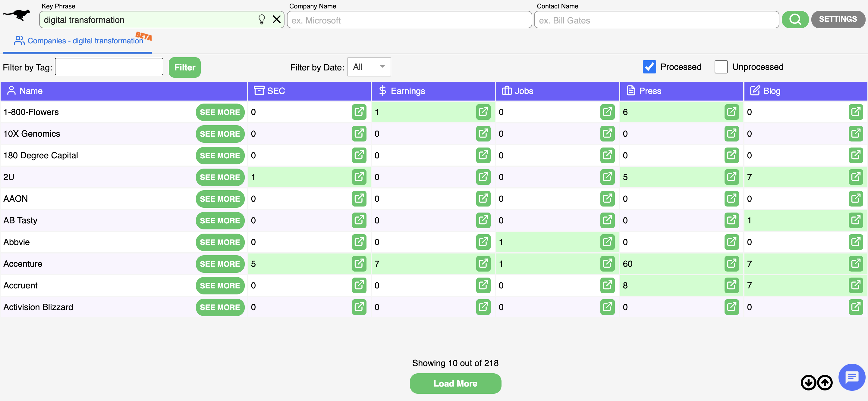Click SEE MORE for Accruent
The height and width of the screenshot is (401, 868).
point(220,285)
